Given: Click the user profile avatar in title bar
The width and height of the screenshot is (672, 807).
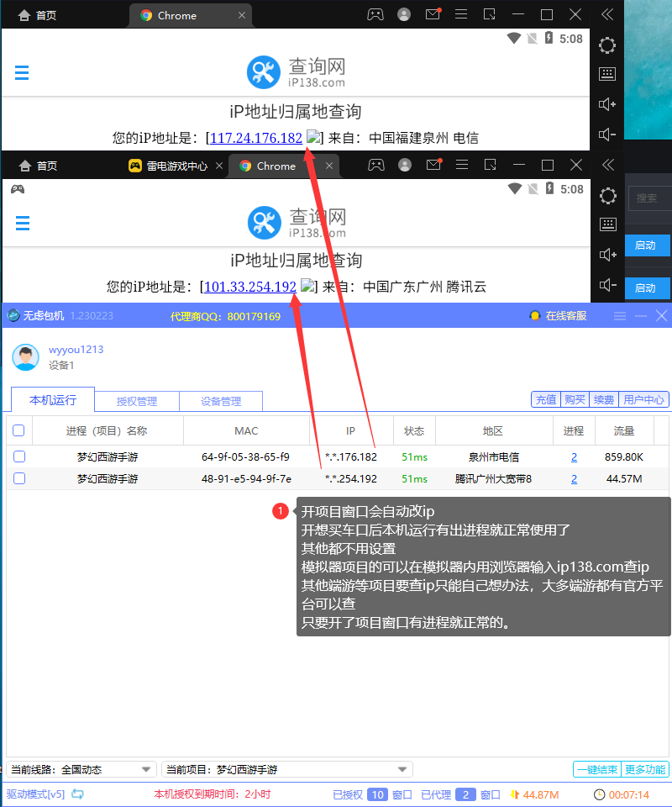Looking at the screenshot, I should pyautogui.click(x=404, y=14).
